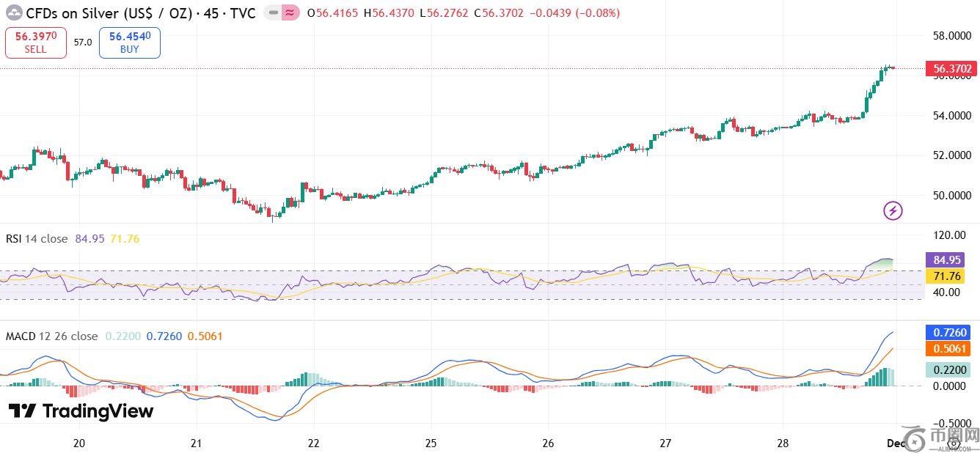The width and height of the screenshot is (980, 453).
Task: Click the blue MACD value tag 0.7260
Action: (x=951, y=333)
